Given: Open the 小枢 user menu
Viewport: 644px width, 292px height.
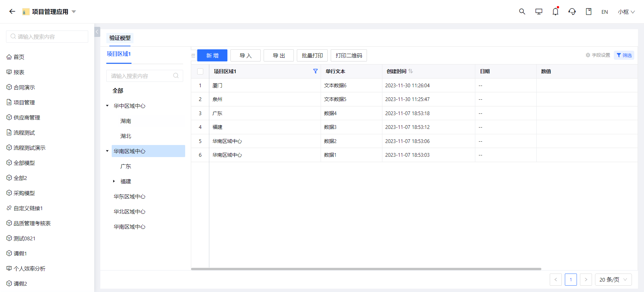Looking at the screenshot, I should point(626,12).
